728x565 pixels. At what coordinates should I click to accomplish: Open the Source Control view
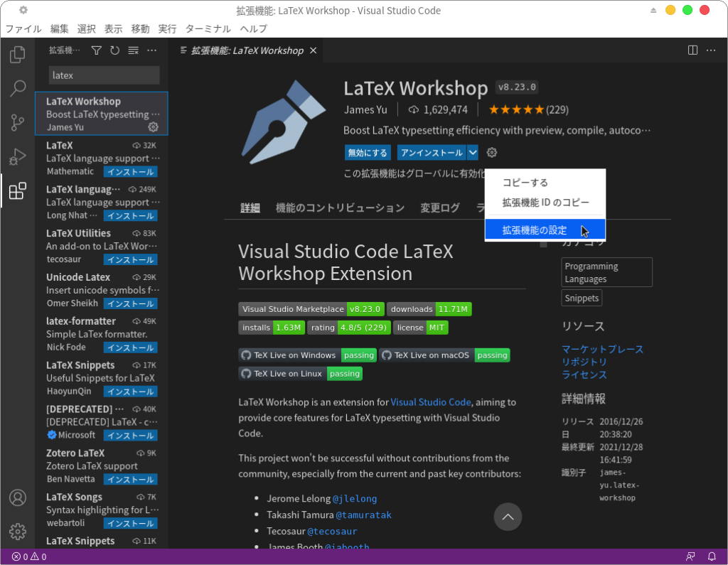coord(18,122)
